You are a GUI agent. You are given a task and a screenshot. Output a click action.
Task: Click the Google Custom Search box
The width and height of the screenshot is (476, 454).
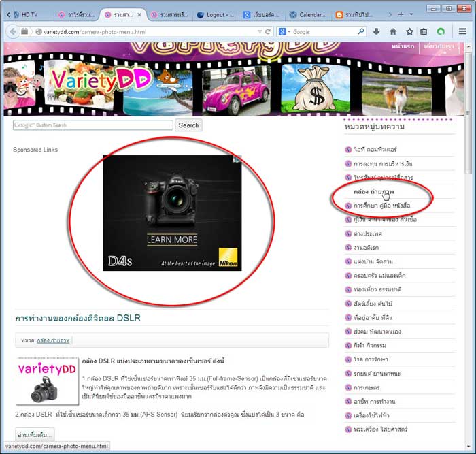(93, 125)
